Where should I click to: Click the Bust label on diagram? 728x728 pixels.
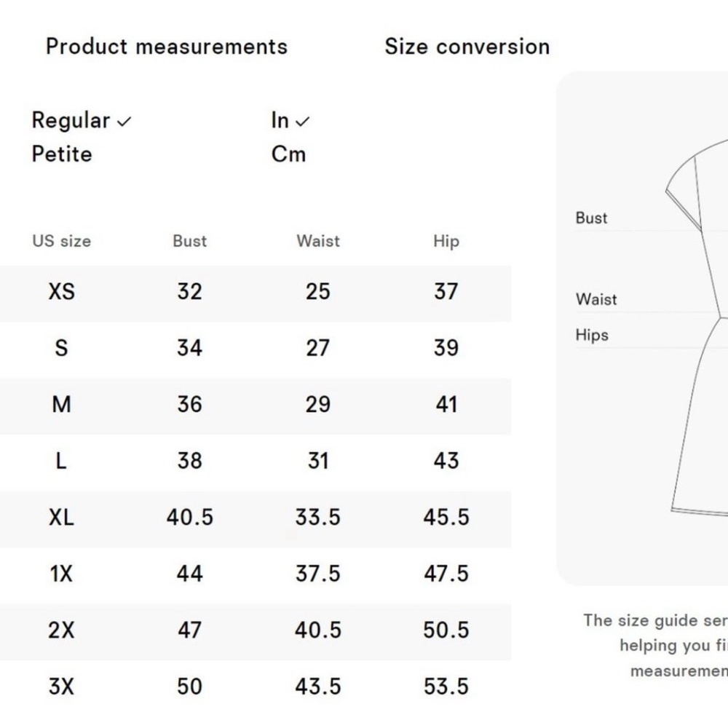click(x=591, y=218)
